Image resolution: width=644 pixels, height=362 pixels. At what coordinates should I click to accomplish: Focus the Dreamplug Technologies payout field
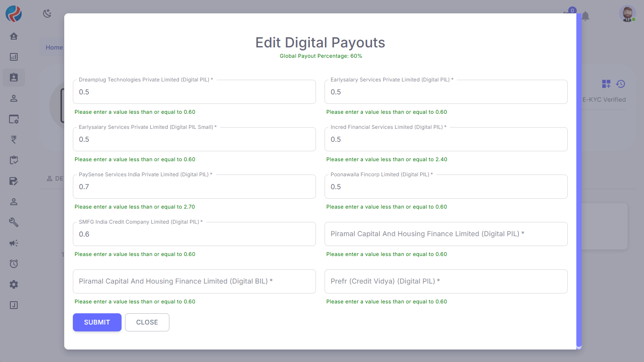tap(194, 92)
